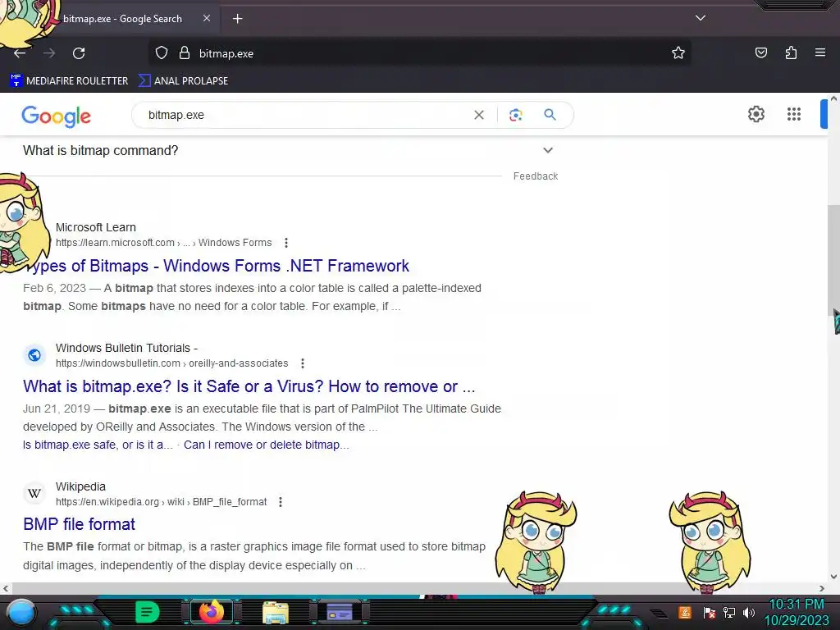
Task: Bookmark this page with the star icon
Action: click(678, 53)
